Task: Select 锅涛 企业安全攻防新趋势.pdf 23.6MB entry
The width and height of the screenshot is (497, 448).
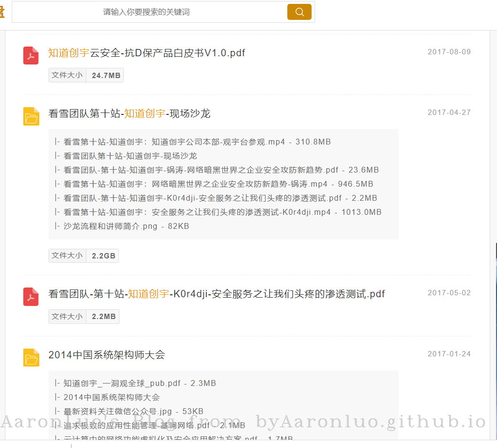Action: coord(221,170)
